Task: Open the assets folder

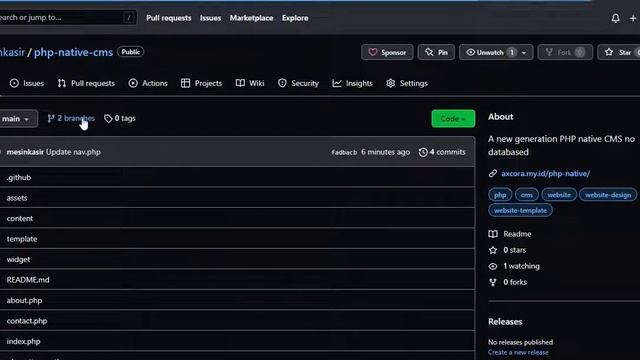Action: tap(17, 198)
